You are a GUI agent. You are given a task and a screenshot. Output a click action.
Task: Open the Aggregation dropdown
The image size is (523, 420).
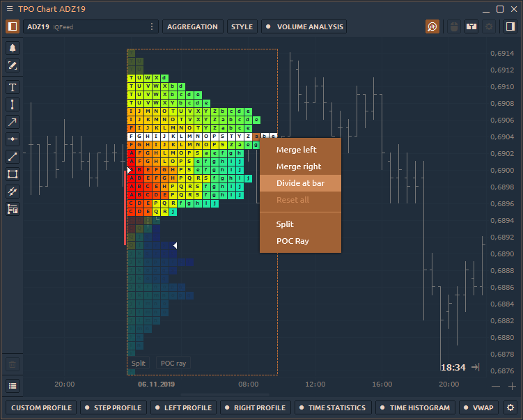(x=193, y=27)
